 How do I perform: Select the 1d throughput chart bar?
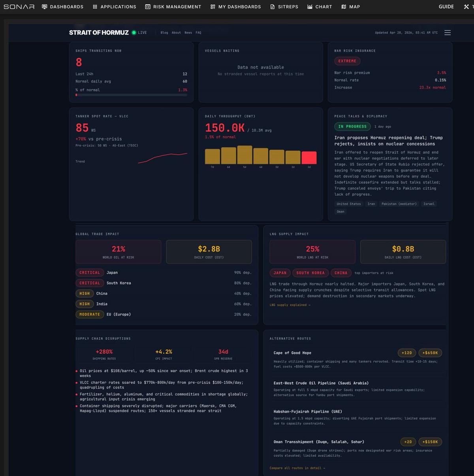click(309, 158)
